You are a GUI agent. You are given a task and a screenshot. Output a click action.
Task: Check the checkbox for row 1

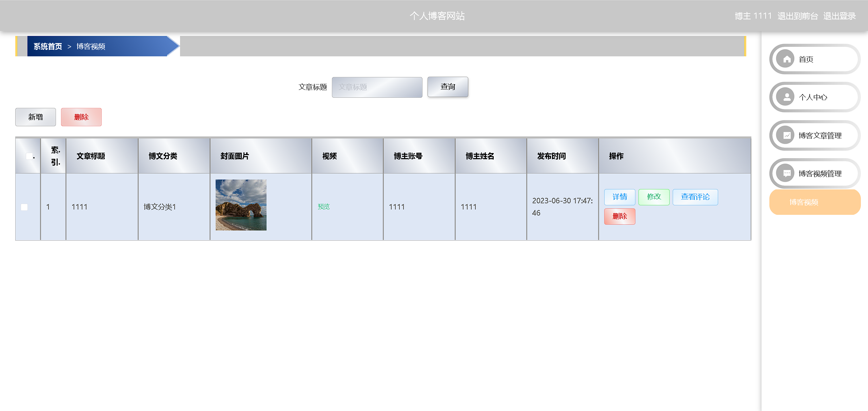24,207
